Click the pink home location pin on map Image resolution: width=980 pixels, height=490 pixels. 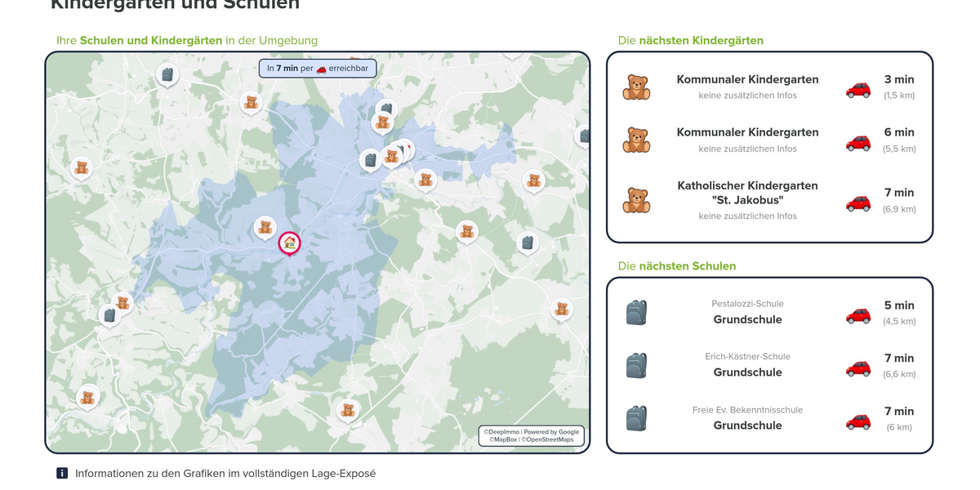coord(289,243)
